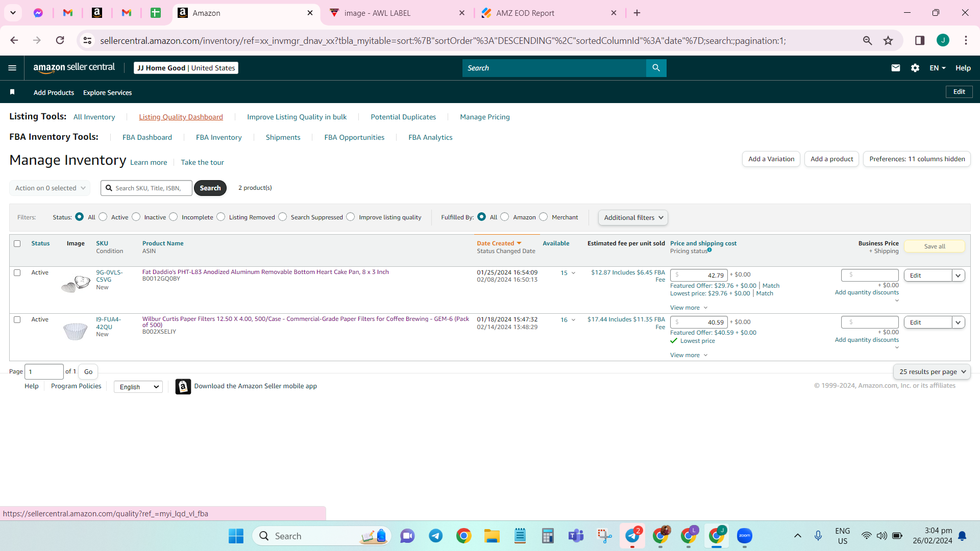
Task: Open the Calculator from the taskbar
Action: pos(548,536)
